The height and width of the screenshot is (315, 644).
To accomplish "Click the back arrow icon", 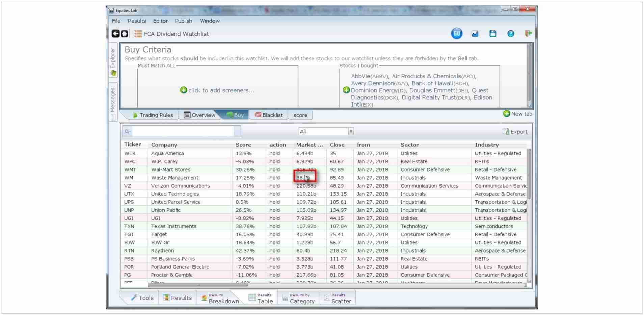I will pyautogui.click(x=115, y=34).
